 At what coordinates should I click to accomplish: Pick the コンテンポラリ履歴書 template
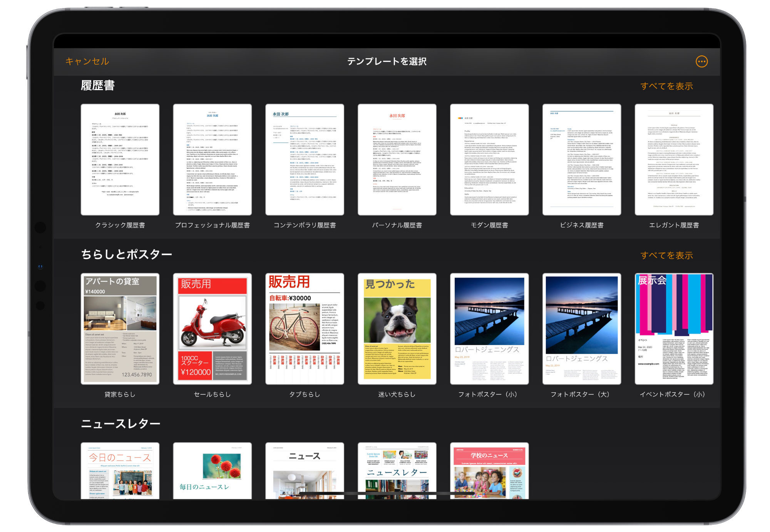[305, 160]
